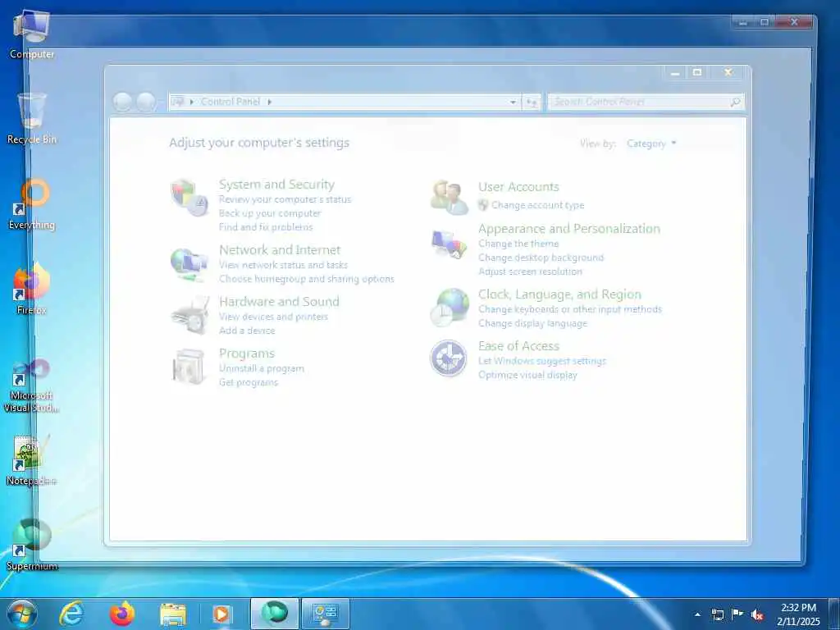Image resolution: width=840 pixels, height=630 pixels.
Task: Open the Supermium desktop shortcut
Action: [x=32, y=545]
